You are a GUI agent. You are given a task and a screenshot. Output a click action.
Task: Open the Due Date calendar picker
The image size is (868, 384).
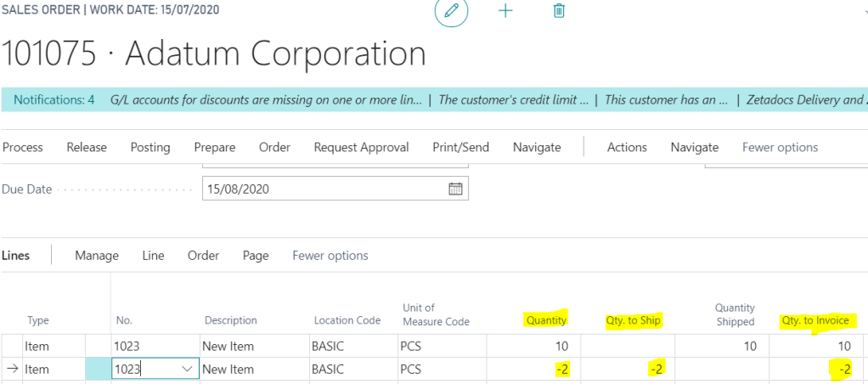pos(455,189)
